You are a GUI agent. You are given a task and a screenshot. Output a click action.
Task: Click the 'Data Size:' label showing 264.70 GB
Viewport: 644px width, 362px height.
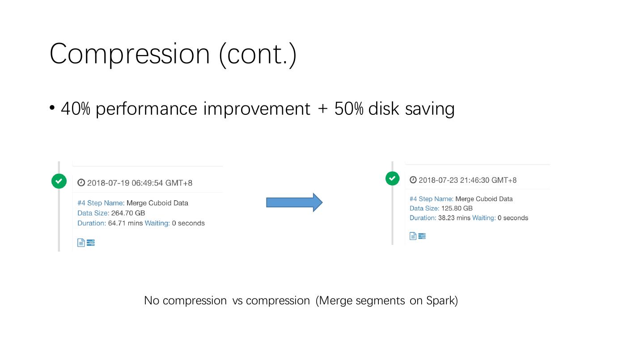[x=93, y=213]
